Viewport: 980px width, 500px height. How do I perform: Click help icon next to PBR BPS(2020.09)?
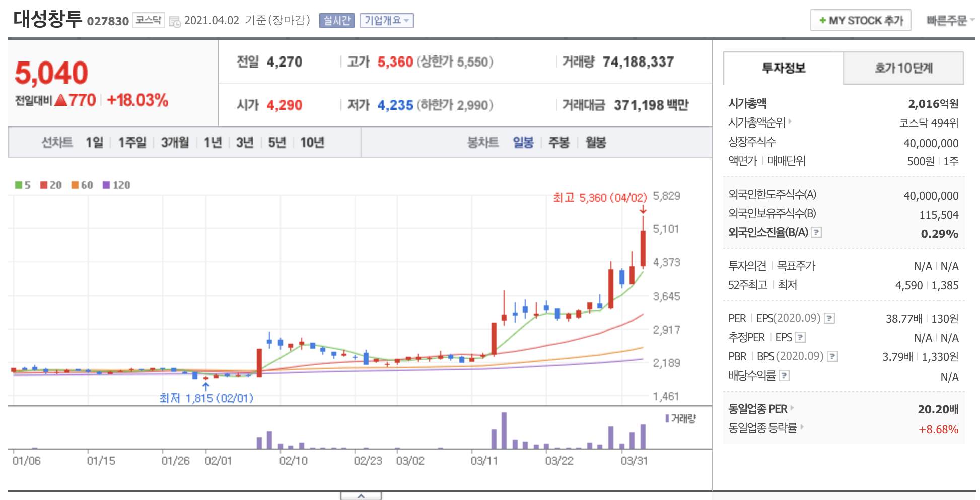tap(832, 356)
